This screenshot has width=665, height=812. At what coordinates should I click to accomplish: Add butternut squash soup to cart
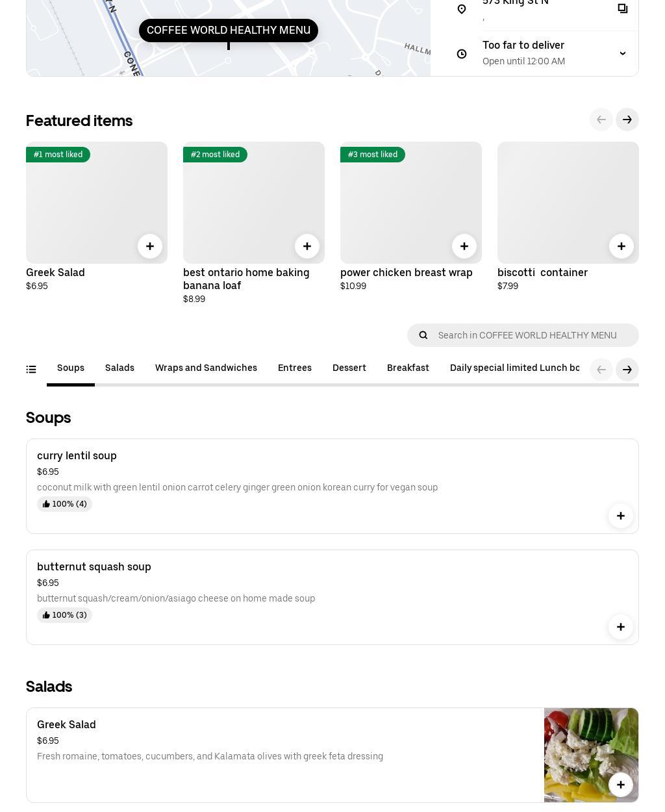pos(621,627)
